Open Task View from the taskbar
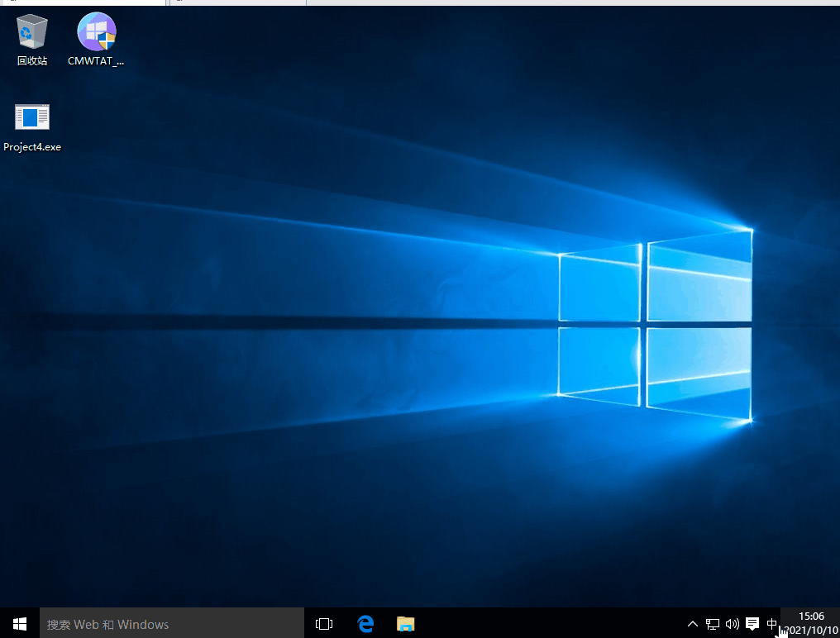Screen dimensions: 840x638 (324, 623)
